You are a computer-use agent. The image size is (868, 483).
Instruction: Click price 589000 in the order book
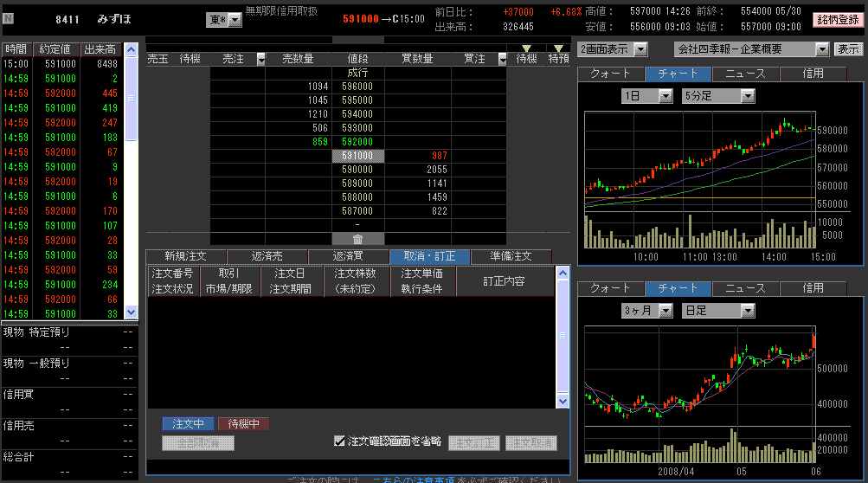coord(357,184)
